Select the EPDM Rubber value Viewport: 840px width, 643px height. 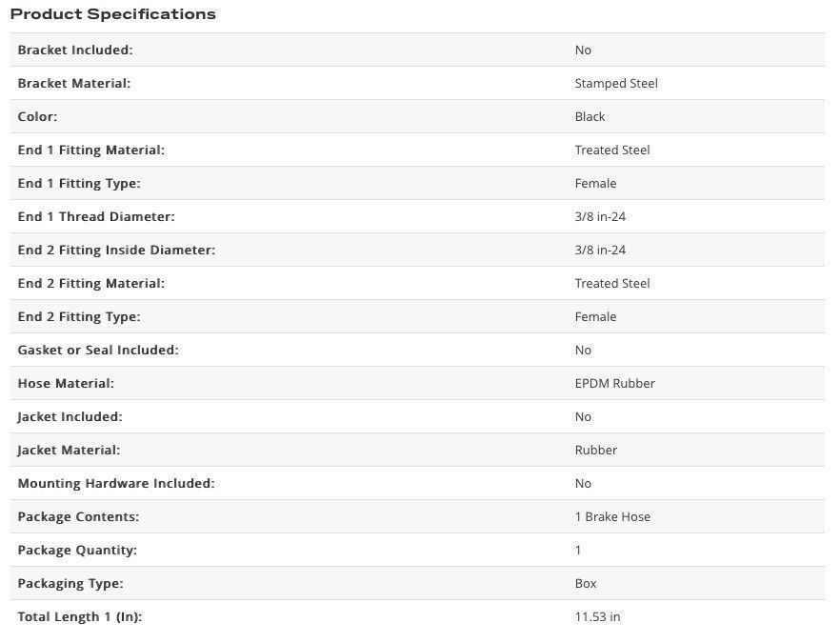tap(614, 383)
